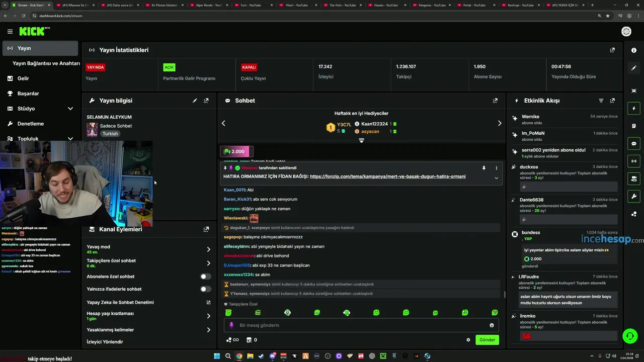Click the shop icon with count 0
Viewport: 644px width, 362px height.
point(252,340)
